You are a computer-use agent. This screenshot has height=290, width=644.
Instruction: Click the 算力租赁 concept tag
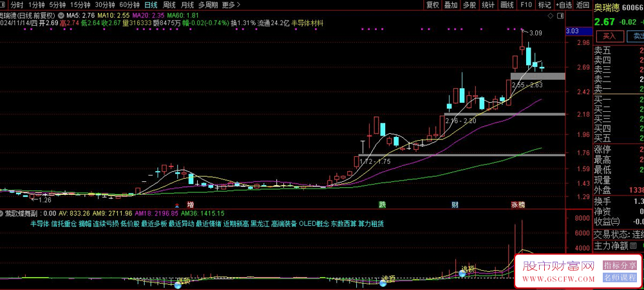point(371,224)
